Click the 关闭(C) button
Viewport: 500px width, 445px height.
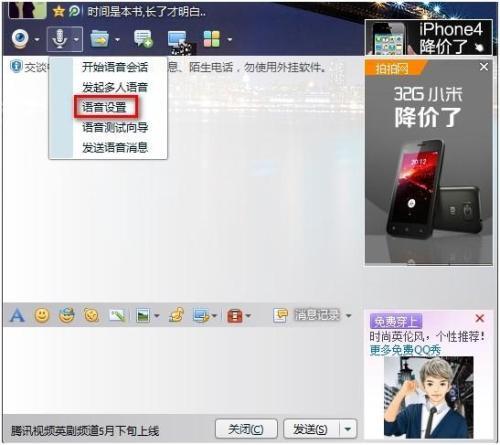pyautogui.click(x=246, y=429)
